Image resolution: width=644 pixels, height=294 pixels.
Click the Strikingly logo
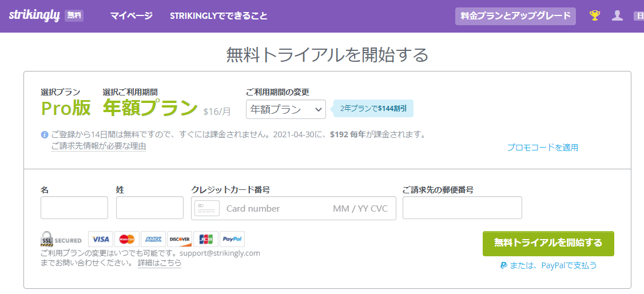tap(34, 15)
